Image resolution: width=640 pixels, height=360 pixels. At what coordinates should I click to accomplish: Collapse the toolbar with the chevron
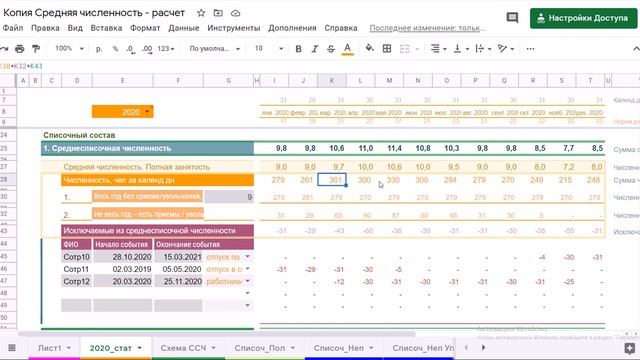pos(636,49)
